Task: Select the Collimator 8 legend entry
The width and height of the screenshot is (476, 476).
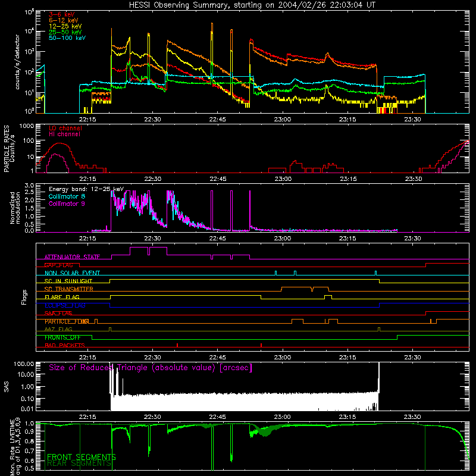Action: click(67, 196)
